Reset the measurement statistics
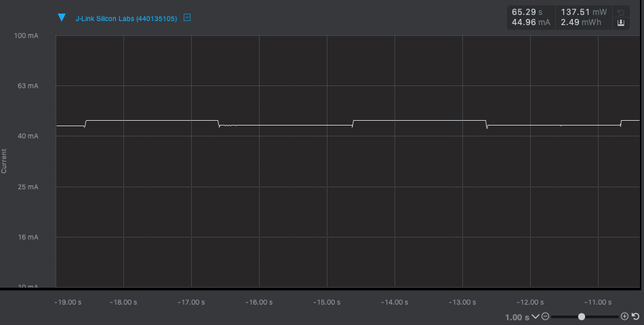The height and width of the screenshot is (325, 644). (621, 12)
